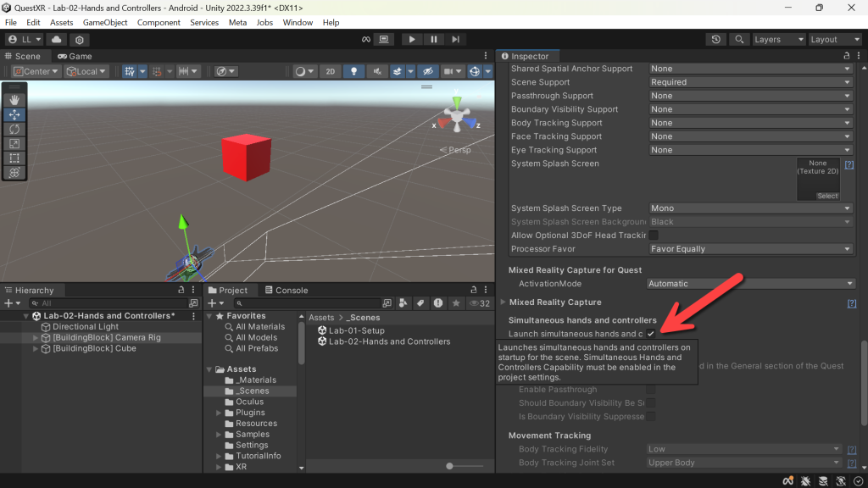The height and width of the screenshot is (488, 868).
Task: Click the Project search field
Action: click(x=307, y=303)
